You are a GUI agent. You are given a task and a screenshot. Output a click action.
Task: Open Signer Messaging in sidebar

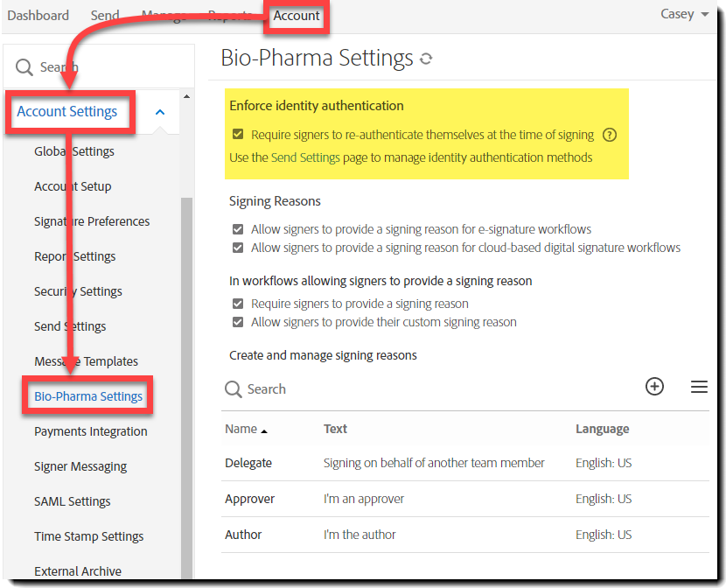[x=80, y=466]
